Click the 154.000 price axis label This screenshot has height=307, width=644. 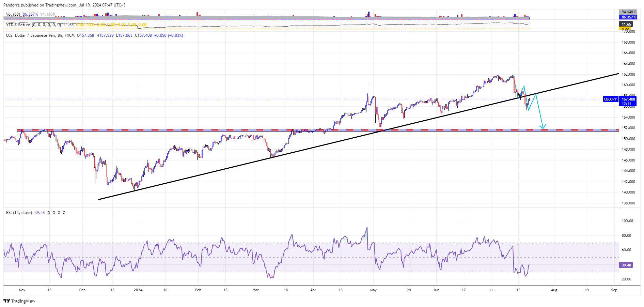click(x=628, y=117)
